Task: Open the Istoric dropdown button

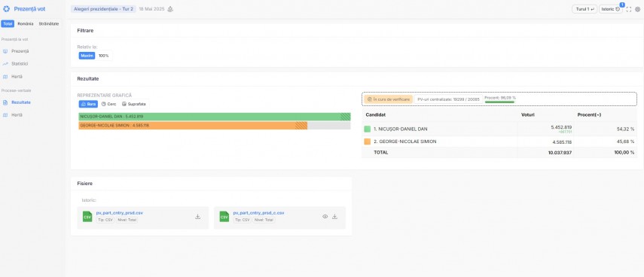Action: [610, 9]
